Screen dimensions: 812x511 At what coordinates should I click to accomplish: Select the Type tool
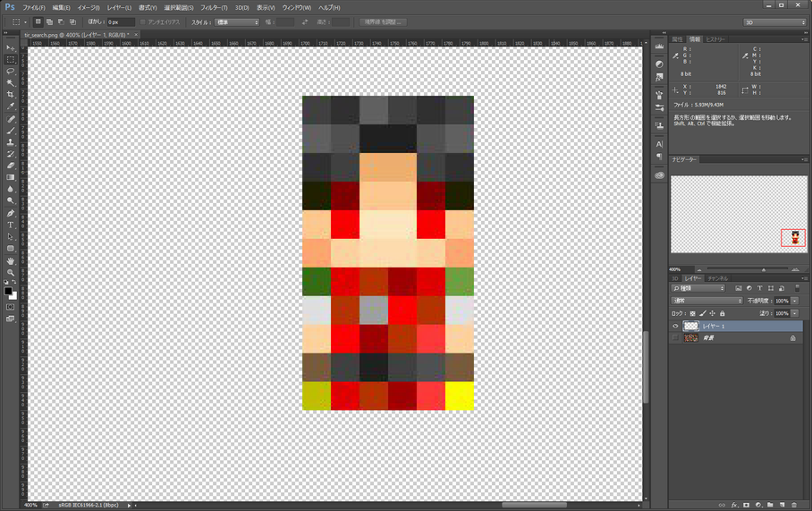[x=11, y=225]
